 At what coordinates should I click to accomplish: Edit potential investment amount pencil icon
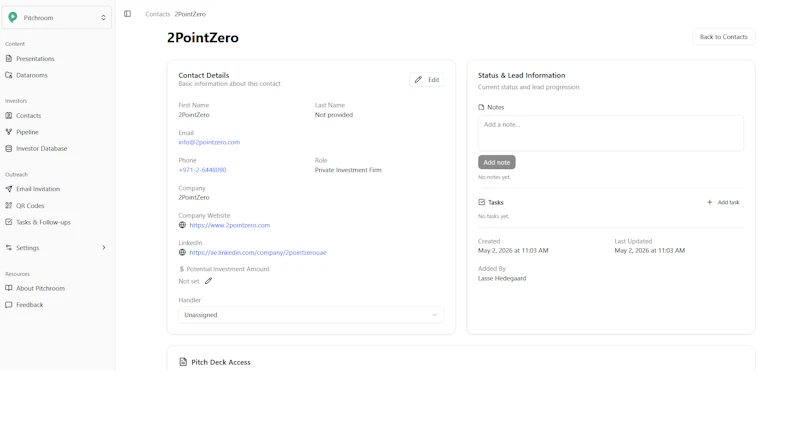pos(208,281)
